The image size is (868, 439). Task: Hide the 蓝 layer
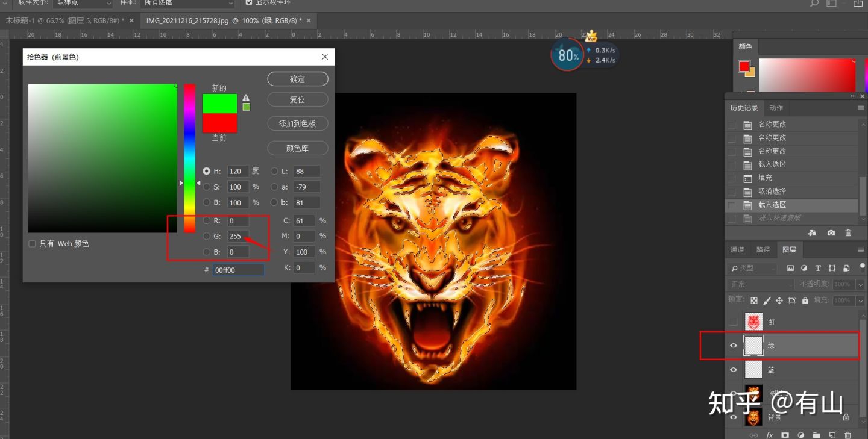[x=734, y=370]
